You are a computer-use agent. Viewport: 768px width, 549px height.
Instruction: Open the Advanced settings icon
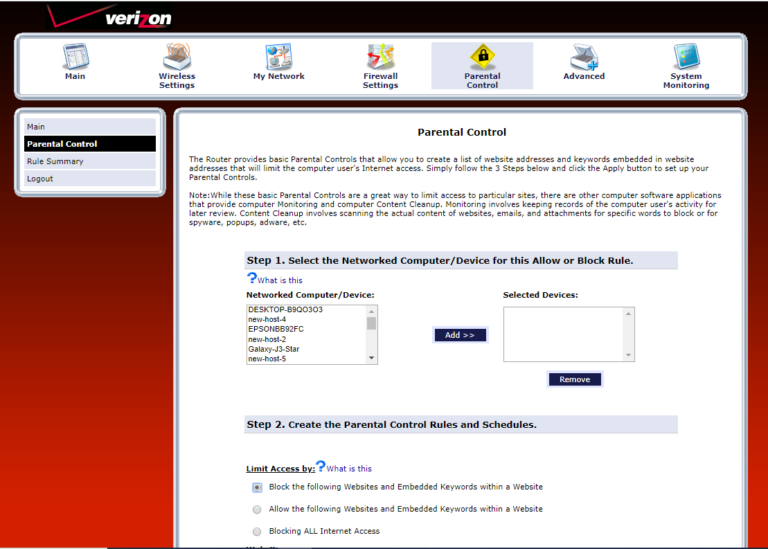584,57
